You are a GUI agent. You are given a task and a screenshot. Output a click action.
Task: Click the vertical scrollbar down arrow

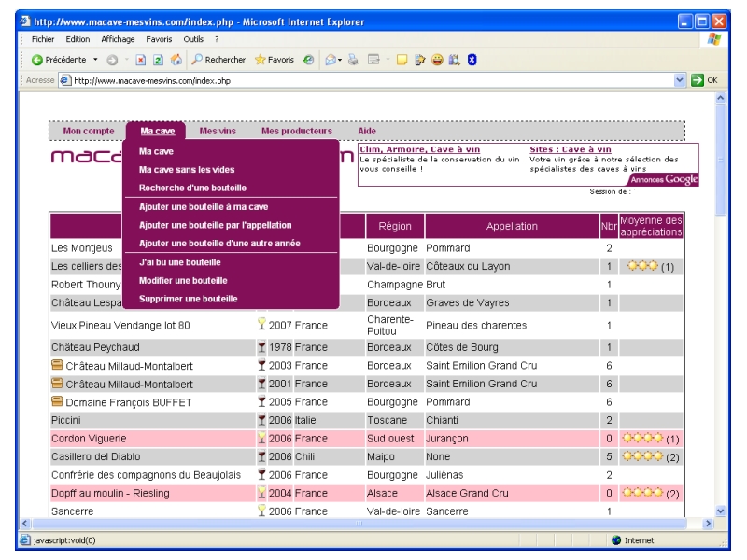tap(720, 511)
